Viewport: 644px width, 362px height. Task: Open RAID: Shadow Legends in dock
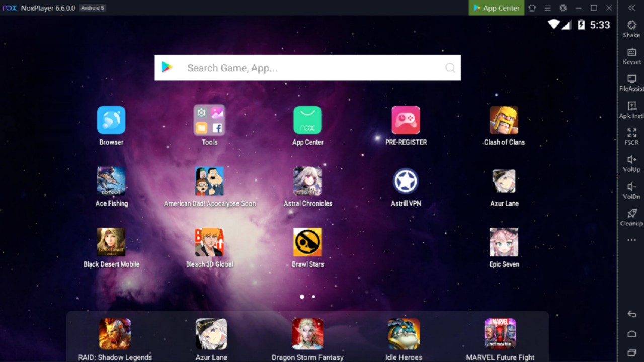(115, 334)
